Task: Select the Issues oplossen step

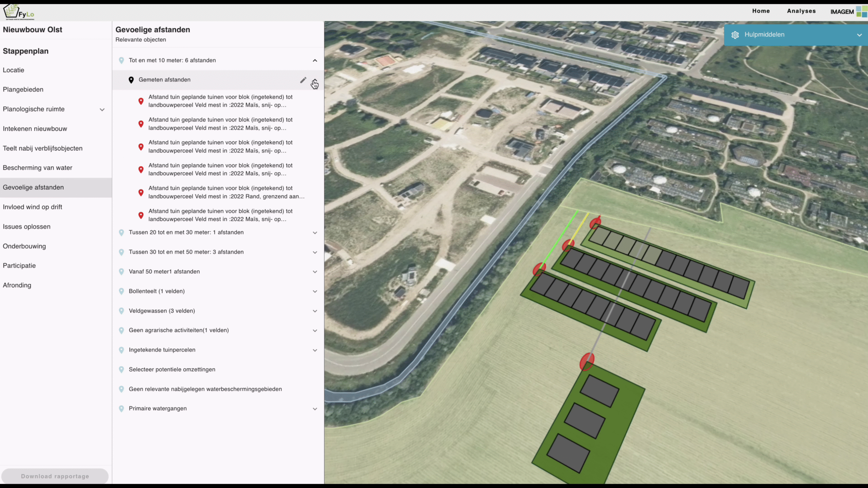Action: (x=27, y=227)
